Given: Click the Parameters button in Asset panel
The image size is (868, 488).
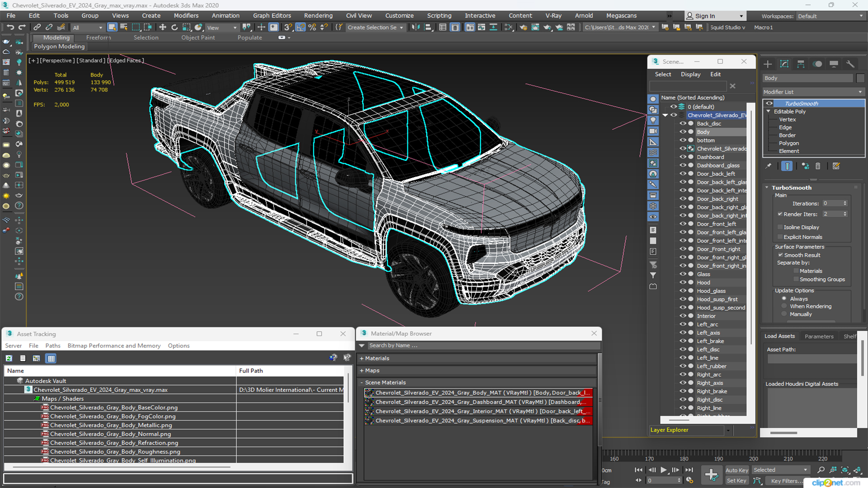Looking at the screenshot, I should 820,335.
